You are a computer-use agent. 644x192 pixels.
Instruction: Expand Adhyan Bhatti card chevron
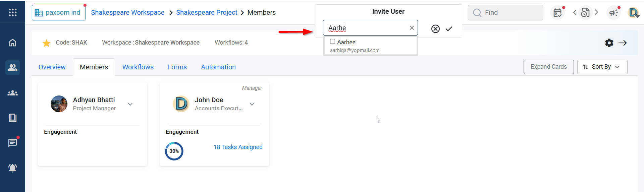pos(130,104)
